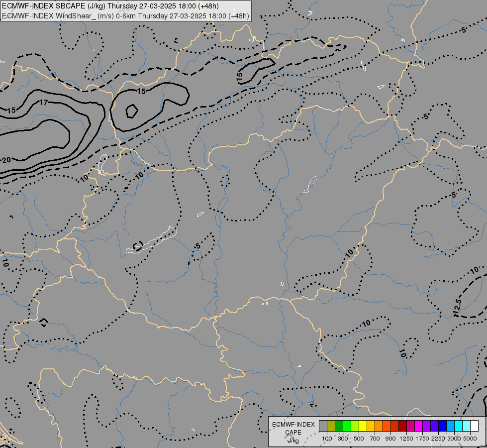Click the legend value "700"
This screenshot has width=487, height=448.
pyautogui.click(x=375, y=439)
